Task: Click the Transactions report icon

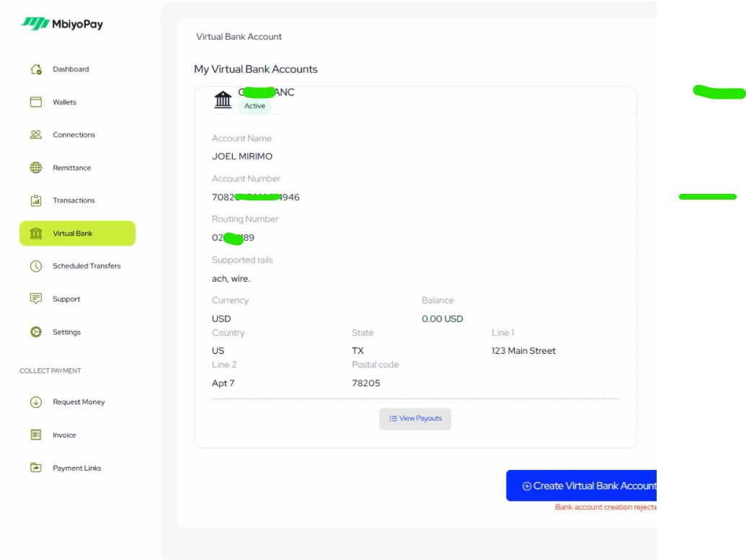Action: [x=36, y=200]
